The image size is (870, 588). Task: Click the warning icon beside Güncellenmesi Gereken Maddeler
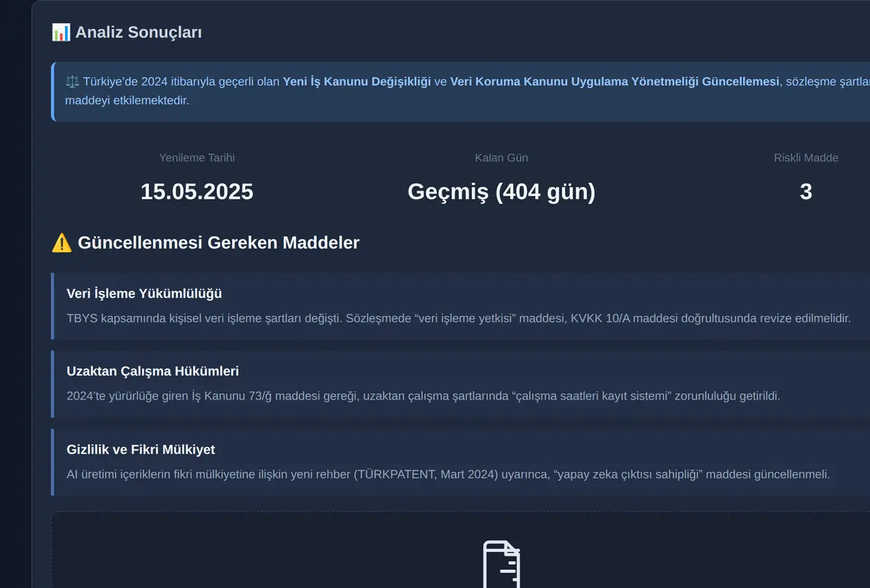point(62,243)
